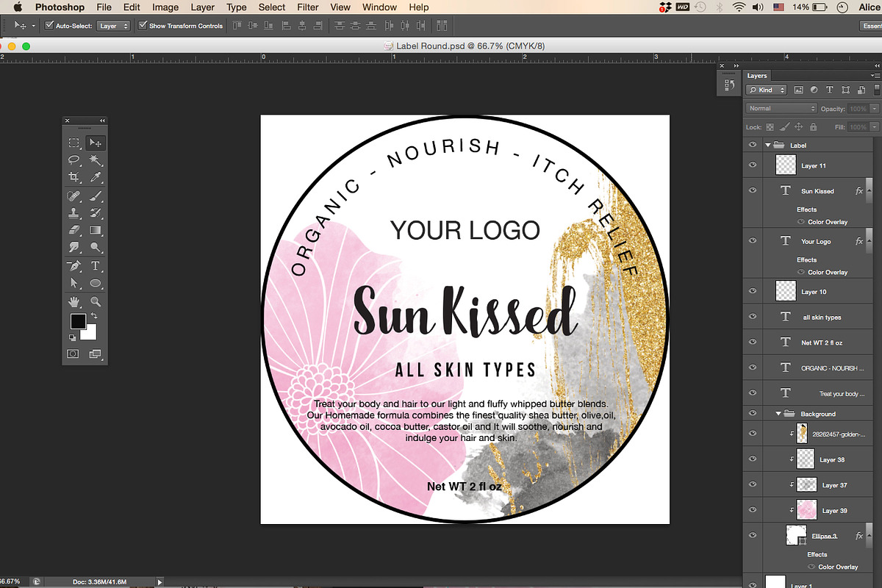Select the Path Selection tool
This screenshot has height=588, width=882.
(74, 283)
